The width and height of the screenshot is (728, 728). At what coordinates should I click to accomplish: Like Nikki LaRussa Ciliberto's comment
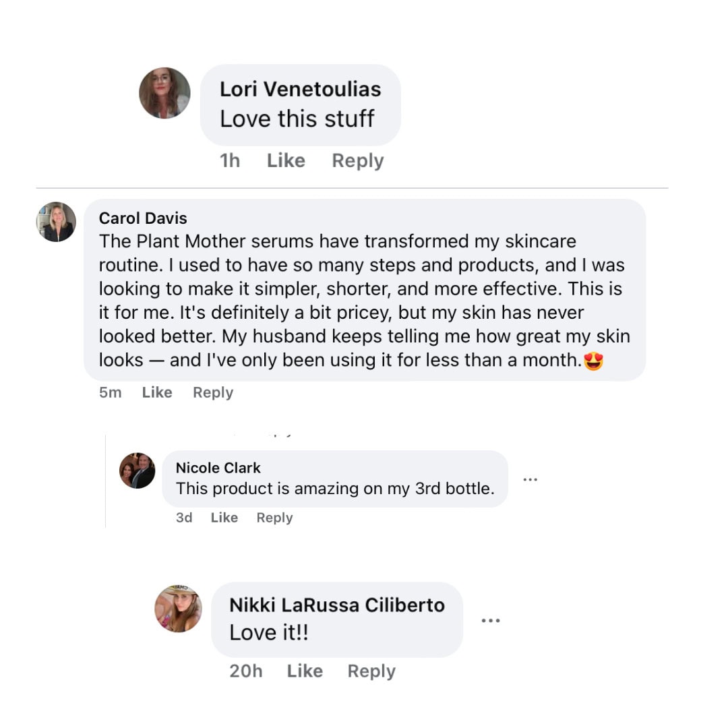[305, 671]
